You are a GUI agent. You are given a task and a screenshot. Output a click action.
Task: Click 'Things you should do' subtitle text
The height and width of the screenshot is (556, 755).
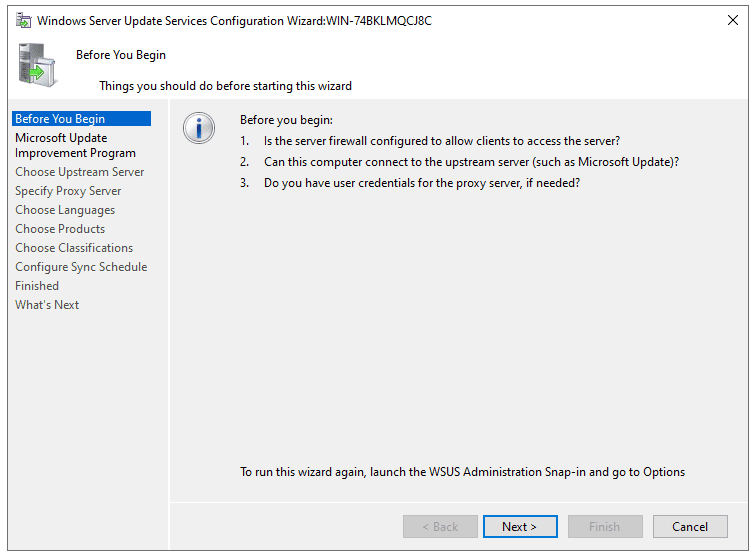[x=225, y=86]
